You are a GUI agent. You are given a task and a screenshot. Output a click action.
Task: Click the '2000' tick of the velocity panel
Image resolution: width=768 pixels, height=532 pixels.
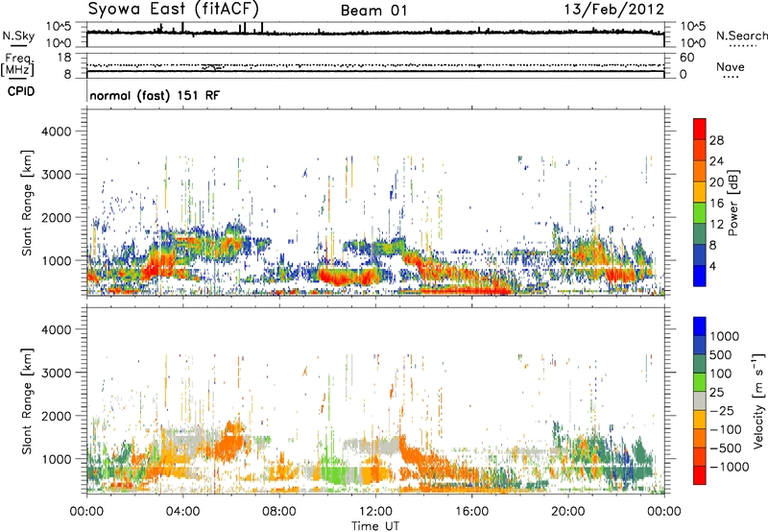pos(56,416)
